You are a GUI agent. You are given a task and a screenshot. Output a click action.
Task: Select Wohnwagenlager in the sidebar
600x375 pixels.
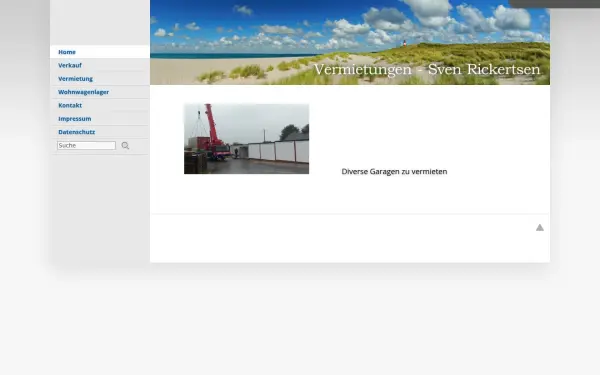pyautogui.click(x=99, y=92)
